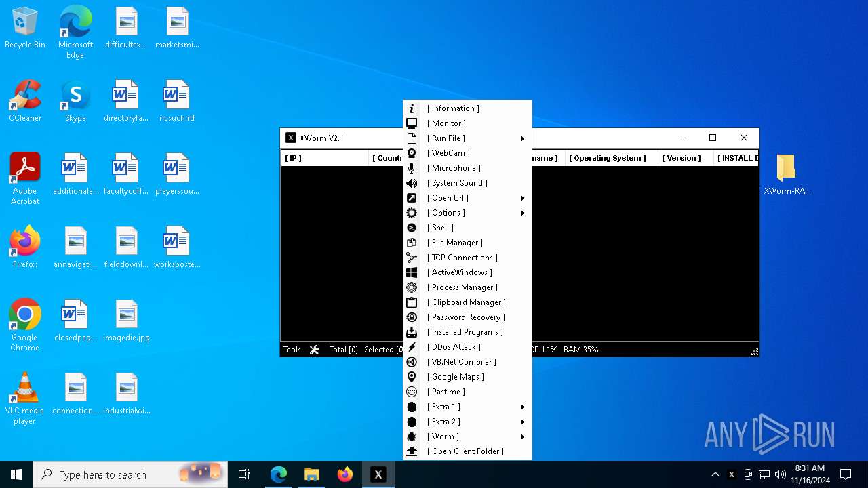868x488 pixels.
Task: Expand the Open Url submenu arrow
Action: coord(523,198)
